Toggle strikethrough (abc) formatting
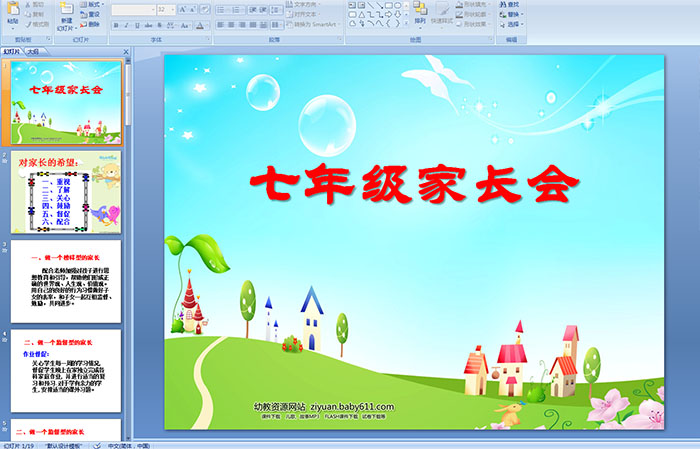This screenshot has width=700, height=449. (x=148, y=25)
